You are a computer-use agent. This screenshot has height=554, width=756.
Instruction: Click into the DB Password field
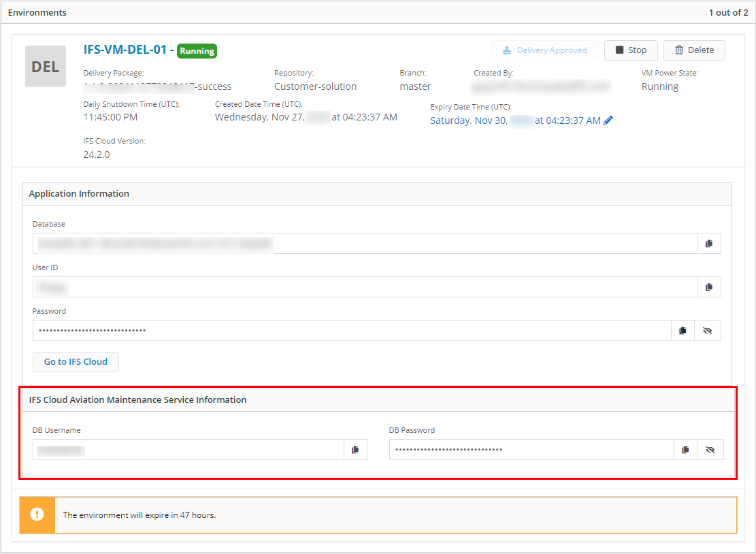531,450
